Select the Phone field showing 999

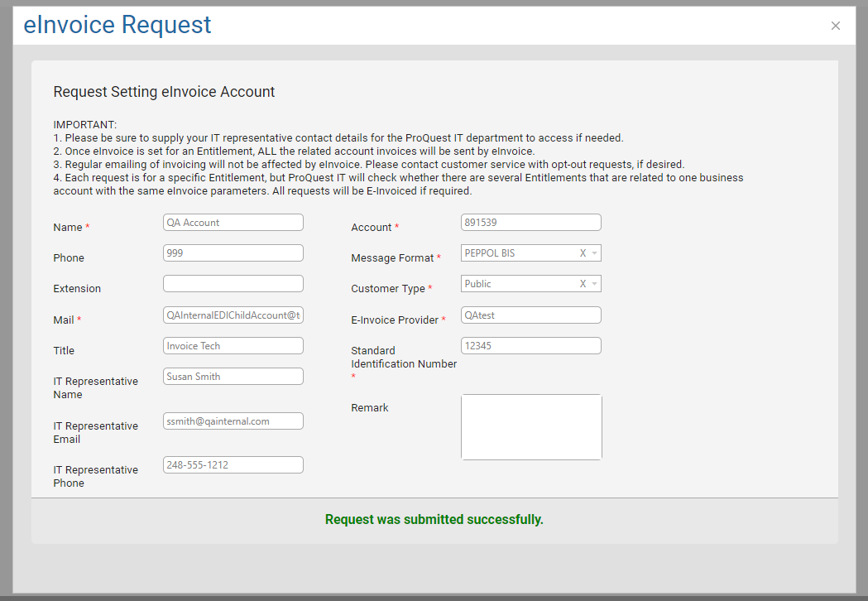[233, 252]
